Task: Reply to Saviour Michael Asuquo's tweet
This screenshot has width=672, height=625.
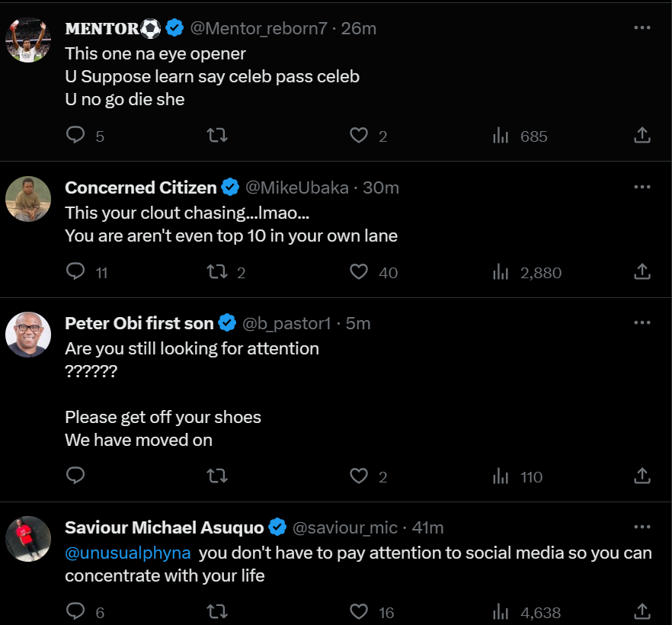Action: 75,611
